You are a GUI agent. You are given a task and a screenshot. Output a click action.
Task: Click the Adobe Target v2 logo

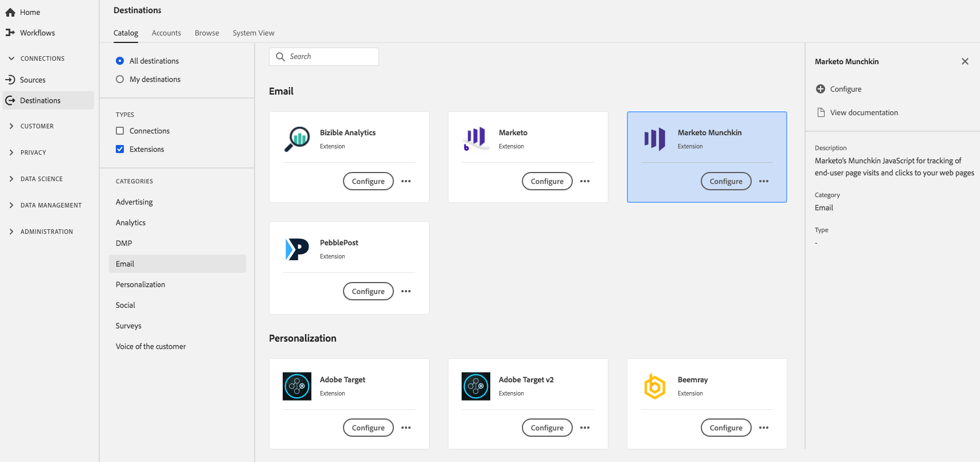point(476,386)
